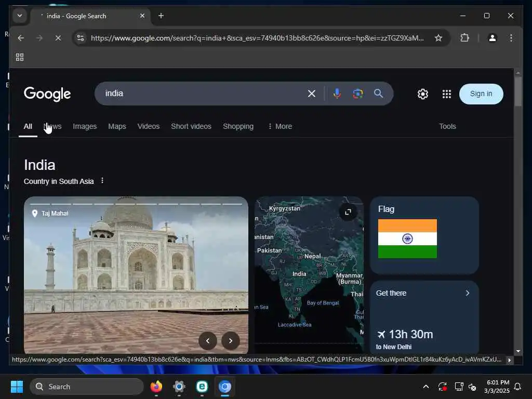Switch to the News results tab
The image size is (532, 399).
click(52, 126)
